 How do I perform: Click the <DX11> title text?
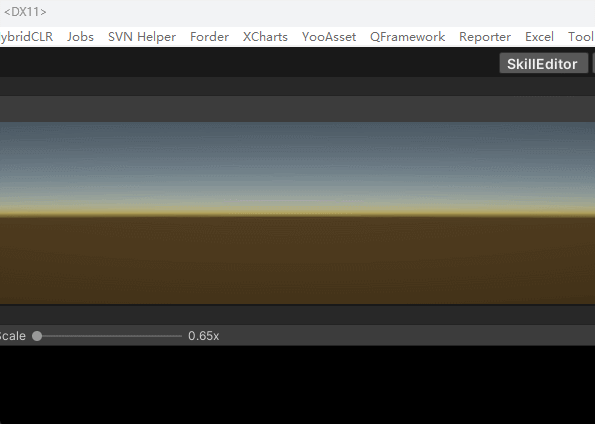[x=25, y=12]
